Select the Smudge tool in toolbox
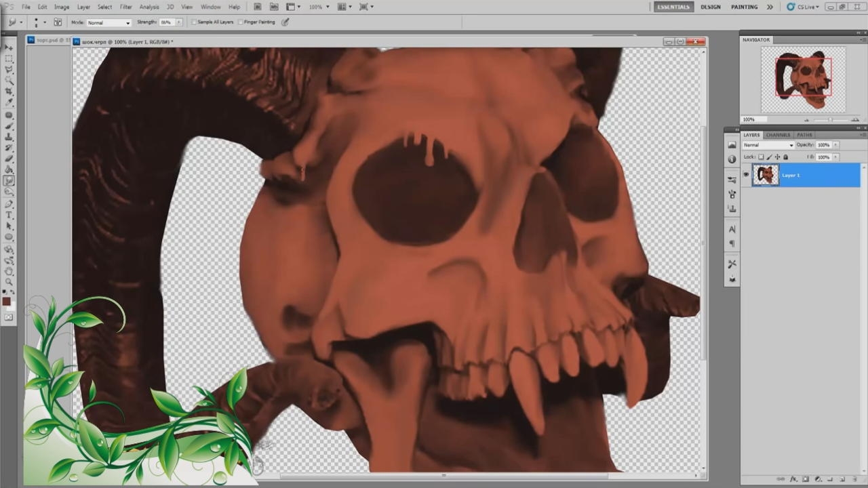Image resolution: width=868 pixels, height=488 pixels. tap(9, 181)
